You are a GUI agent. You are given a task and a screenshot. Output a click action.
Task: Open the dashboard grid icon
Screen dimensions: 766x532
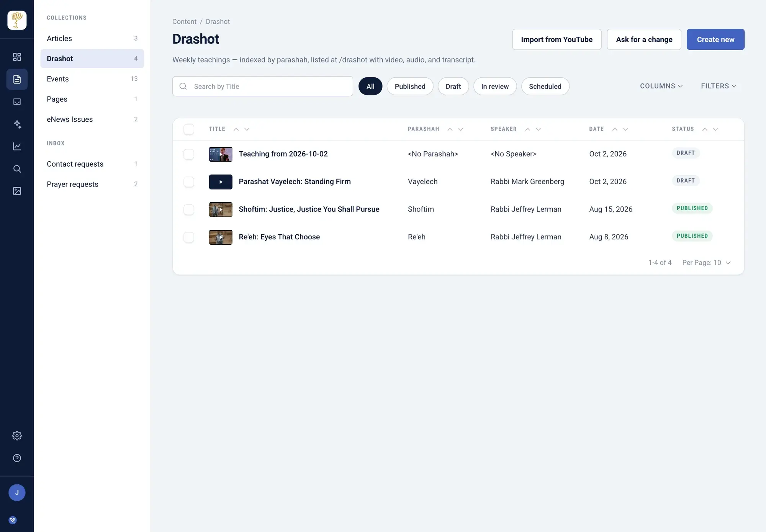click(x=17, y=57)
